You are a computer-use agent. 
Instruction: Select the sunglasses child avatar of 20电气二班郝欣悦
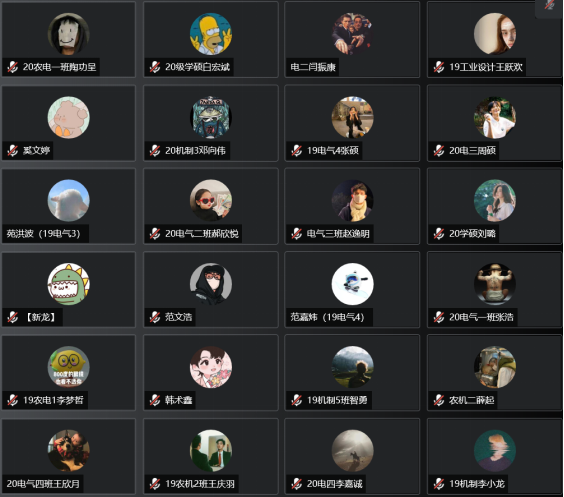(x=211, y=201)
